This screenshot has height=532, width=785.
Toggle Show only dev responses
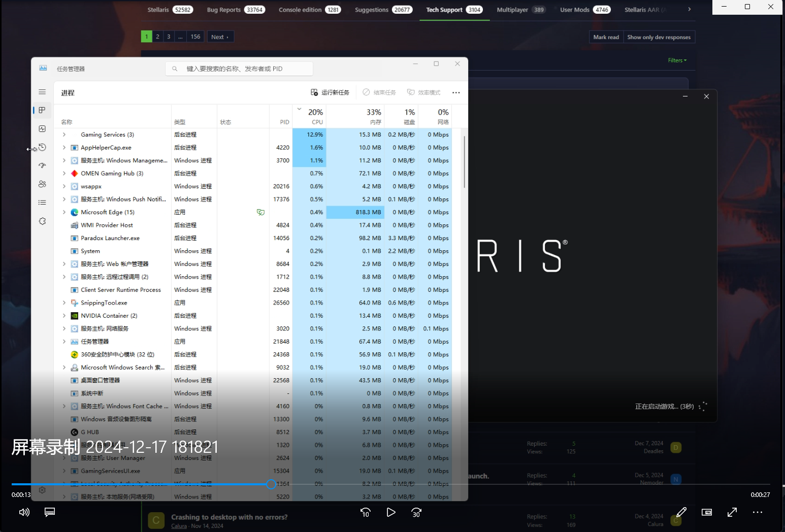tap(659, 37)
